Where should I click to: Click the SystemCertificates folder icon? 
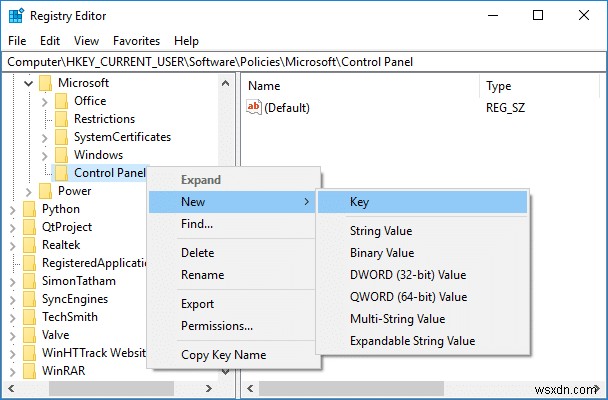click(62, 137)
